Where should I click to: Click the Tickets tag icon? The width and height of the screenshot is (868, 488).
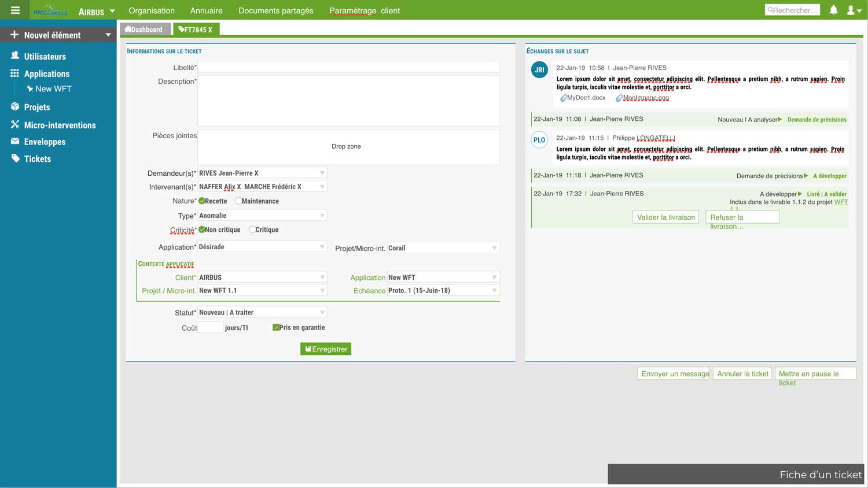click(15, 158)
